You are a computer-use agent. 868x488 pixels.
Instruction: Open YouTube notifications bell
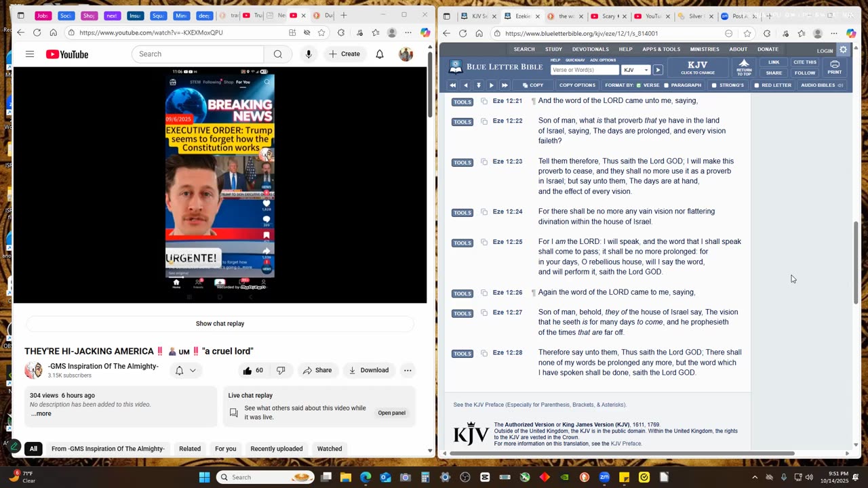click(x=380, y=54)
